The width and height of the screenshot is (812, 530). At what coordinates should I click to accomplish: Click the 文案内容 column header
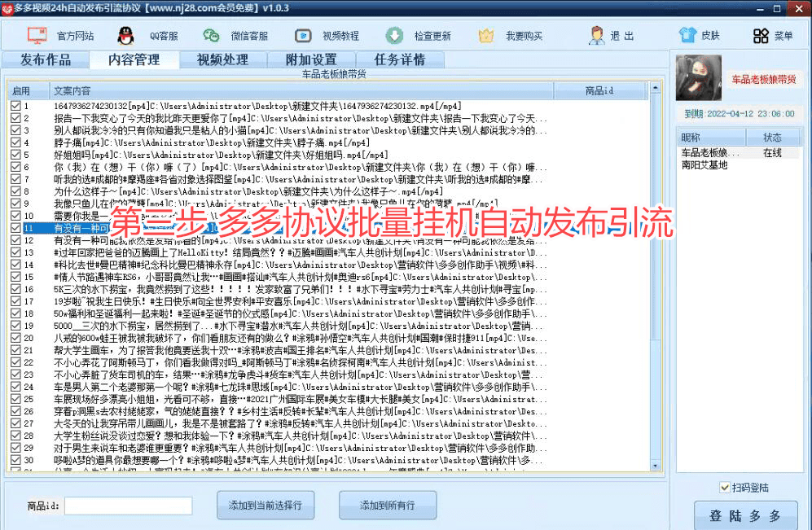pos(301,90)
